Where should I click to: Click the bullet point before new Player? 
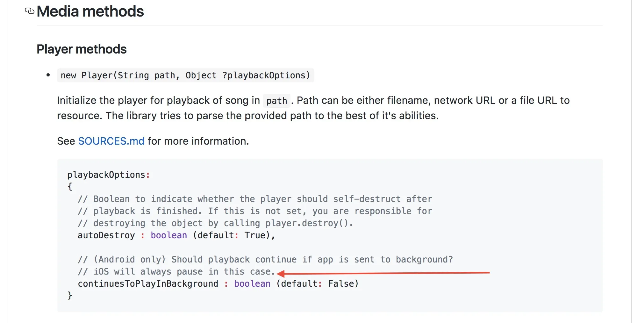point(48,75)
